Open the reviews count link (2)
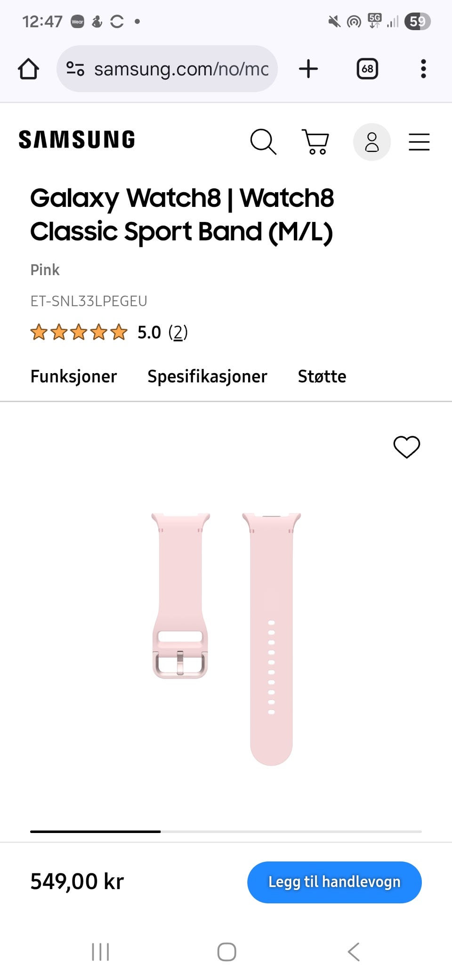This screenshot has height=980, width=452. pos(178,332)
